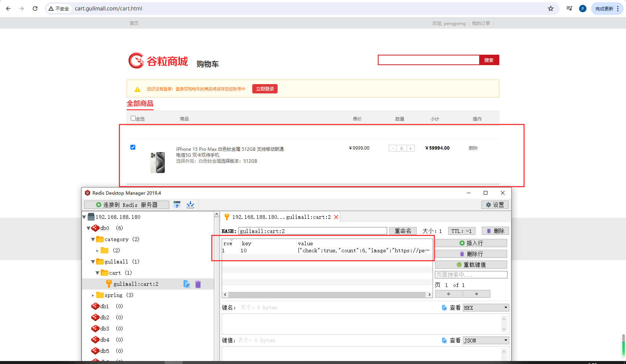Open browser media control icon
The image size is (626, 364).
click(569, 8)
